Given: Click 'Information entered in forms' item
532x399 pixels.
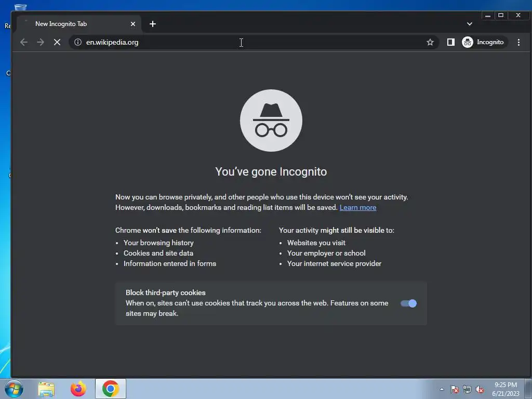Looking at the screenshot, I should (x=170, y=263).
